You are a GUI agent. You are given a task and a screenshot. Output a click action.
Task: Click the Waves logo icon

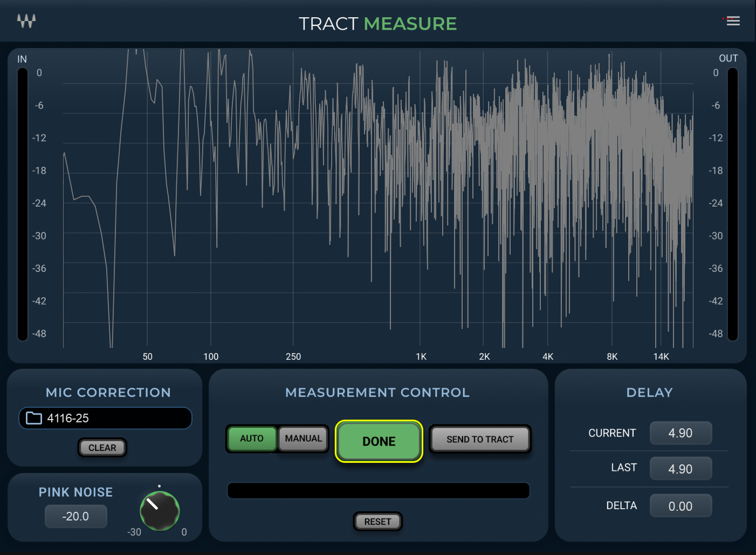(26, 21)
